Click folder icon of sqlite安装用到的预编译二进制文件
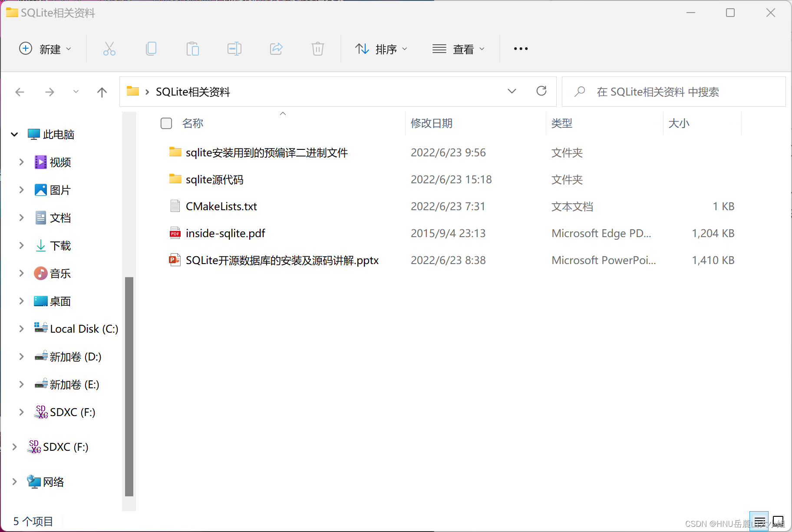The height and width of the screenshot is (532, 792). [175, 152]
